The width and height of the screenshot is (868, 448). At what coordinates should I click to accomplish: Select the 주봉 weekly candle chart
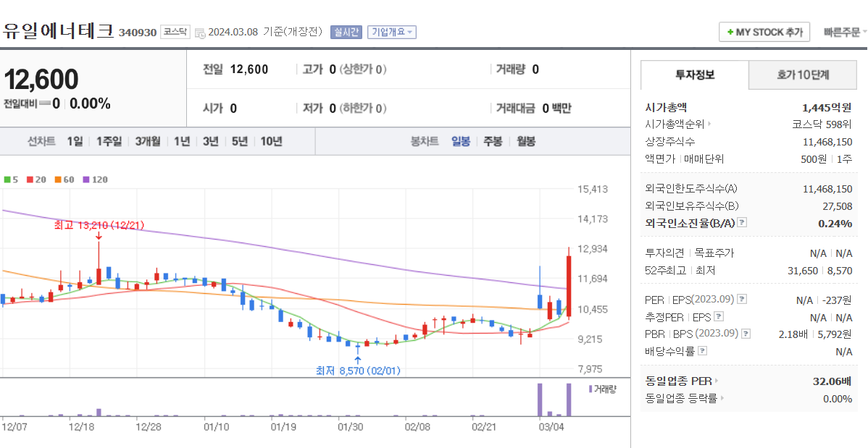click(493, 142)
